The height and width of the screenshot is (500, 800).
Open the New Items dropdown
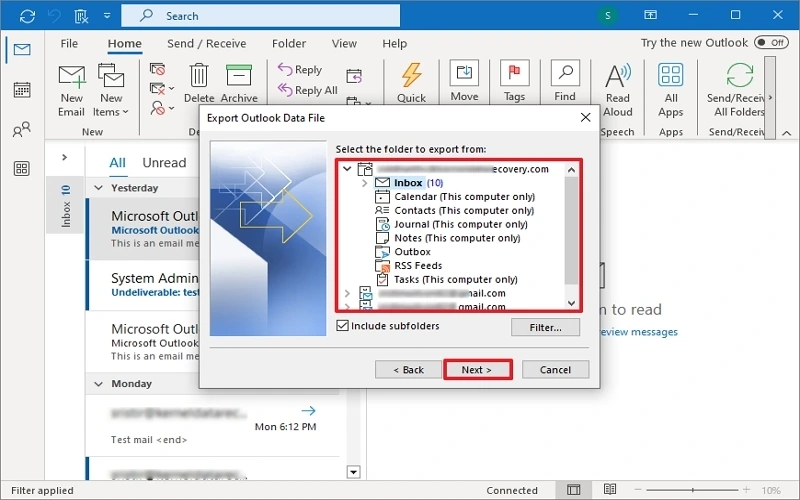111,91
